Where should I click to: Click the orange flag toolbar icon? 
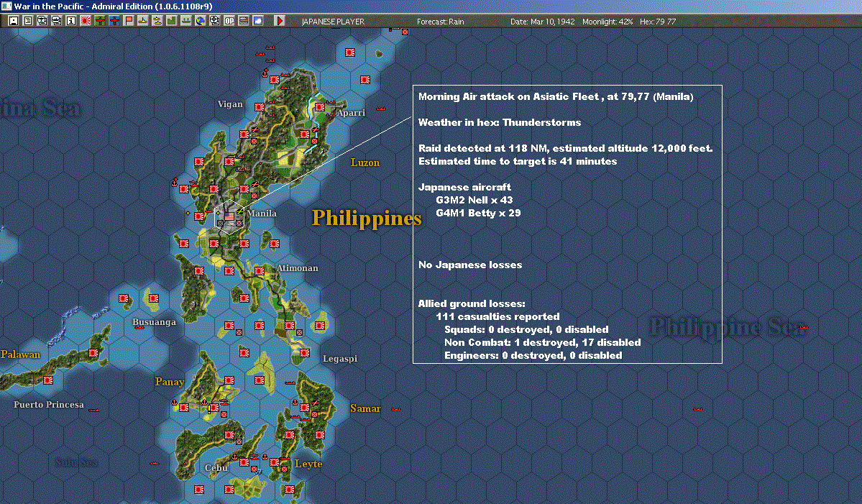(129, 21)
